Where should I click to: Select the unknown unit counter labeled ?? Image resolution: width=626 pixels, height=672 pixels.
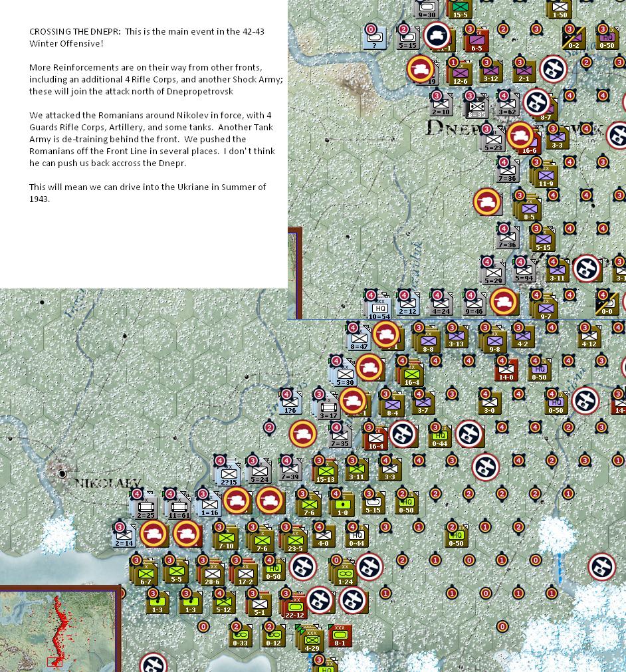click(375, 38)
